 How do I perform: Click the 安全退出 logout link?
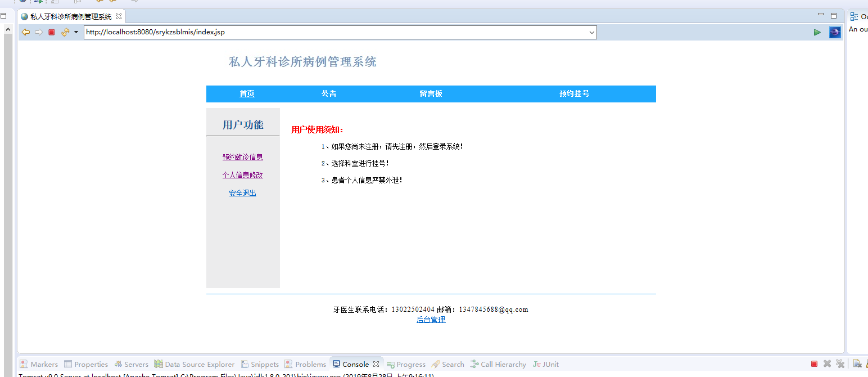click(242, 192)
